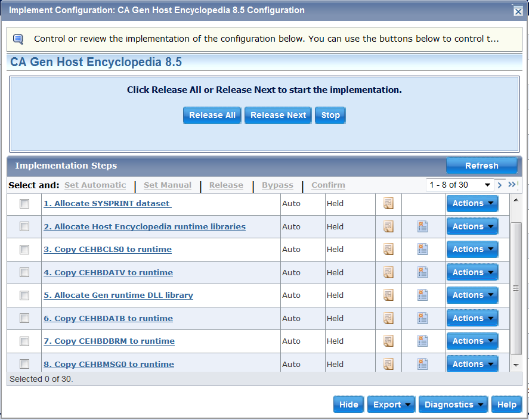Click the settings document icon for step 4 CEHBDATV
Image resolution: width=529 pixels, height=420 pixels.
point(423,272)
